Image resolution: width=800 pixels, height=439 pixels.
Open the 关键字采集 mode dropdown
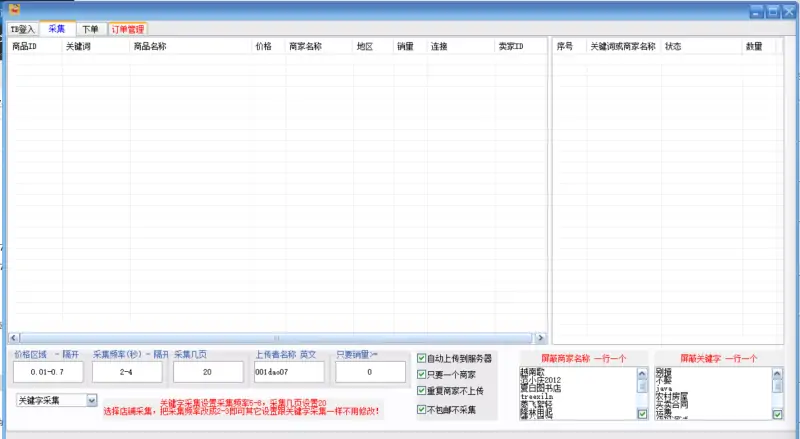[x=92, y=401]
